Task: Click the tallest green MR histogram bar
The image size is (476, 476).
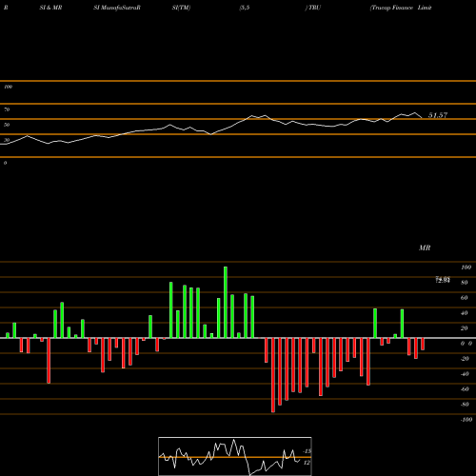Action: [x=226, y=303]
